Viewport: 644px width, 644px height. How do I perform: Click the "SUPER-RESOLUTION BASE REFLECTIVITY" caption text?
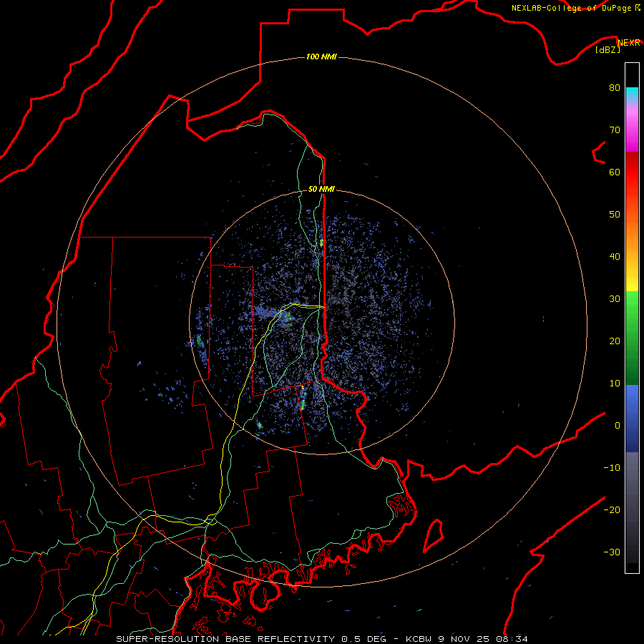(x=225, y=639)
